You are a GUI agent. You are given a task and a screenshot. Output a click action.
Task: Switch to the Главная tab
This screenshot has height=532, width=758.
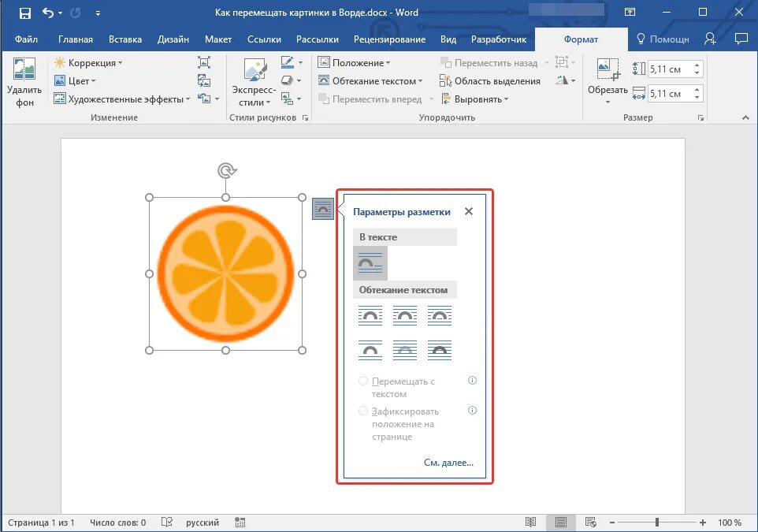(x=76, y=39)
